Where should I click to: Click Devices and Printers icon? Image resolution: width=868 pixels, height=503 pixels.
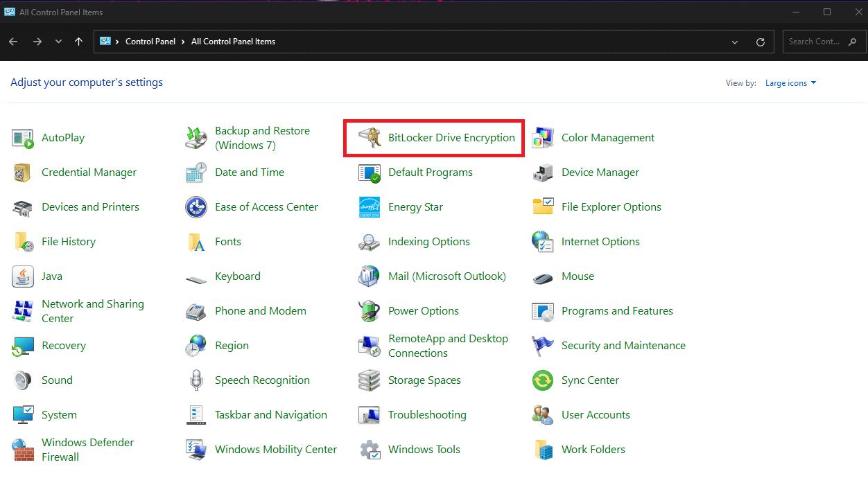coord(23,207)
